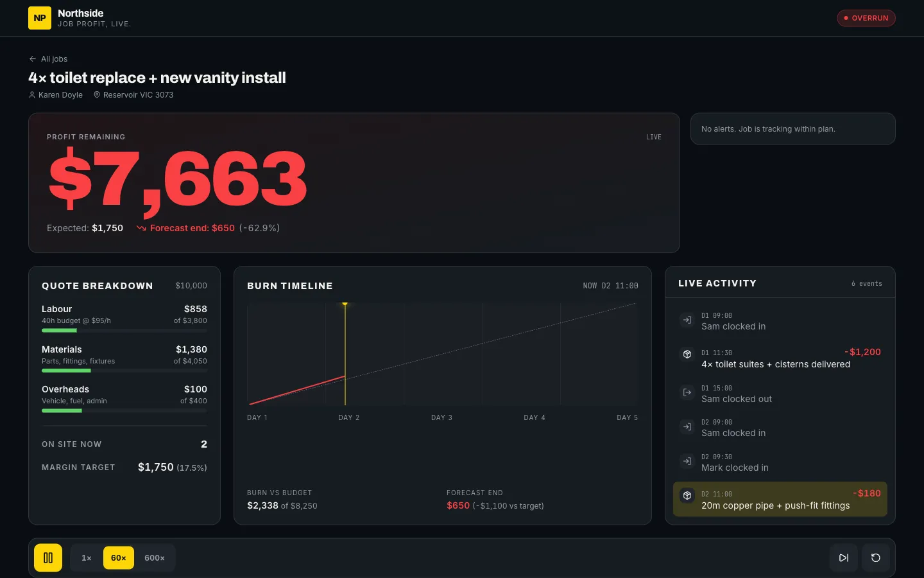924x578 pixels.
Task: Click 'ON SITE NOW' count row
Action: pos(124,444)
